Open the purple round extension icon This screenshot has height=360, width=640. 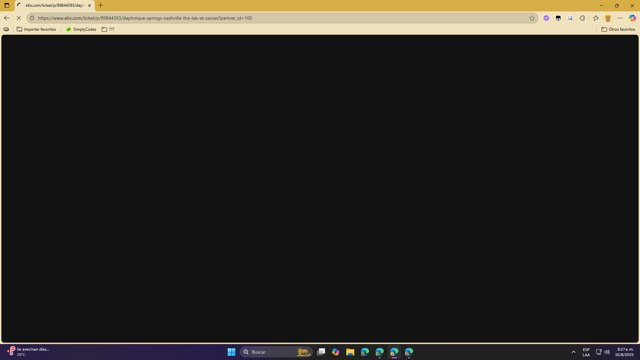pos(546,18)
